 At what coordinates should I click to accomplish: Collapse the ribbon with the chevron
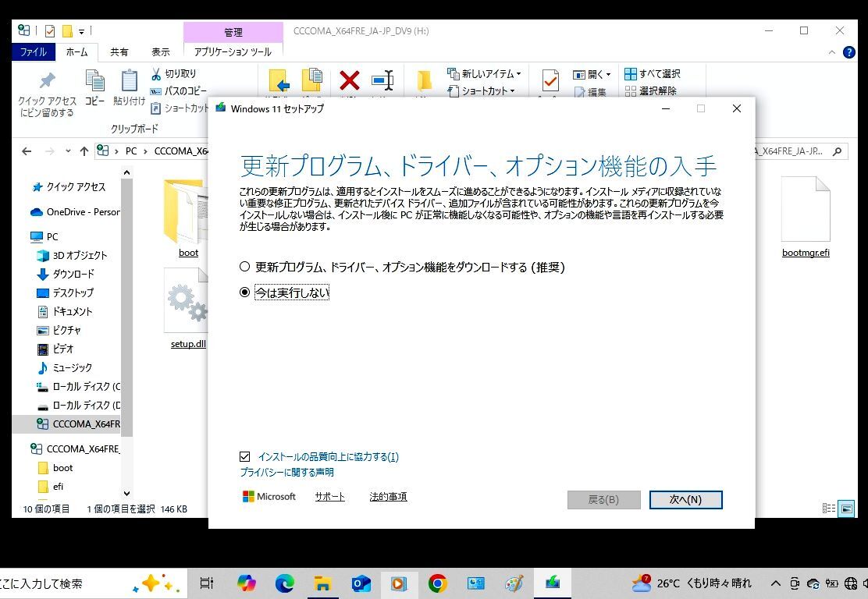[831, 52]
